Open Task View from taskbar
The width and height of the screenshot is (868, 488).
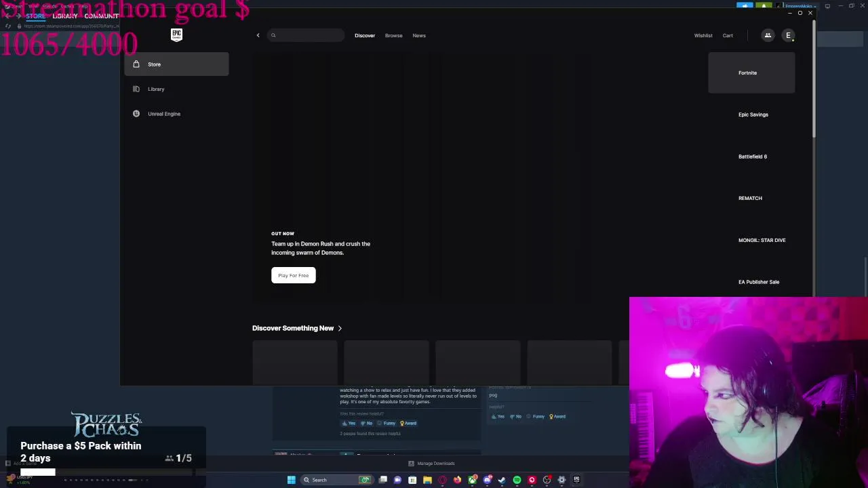(x=382, y=480)
